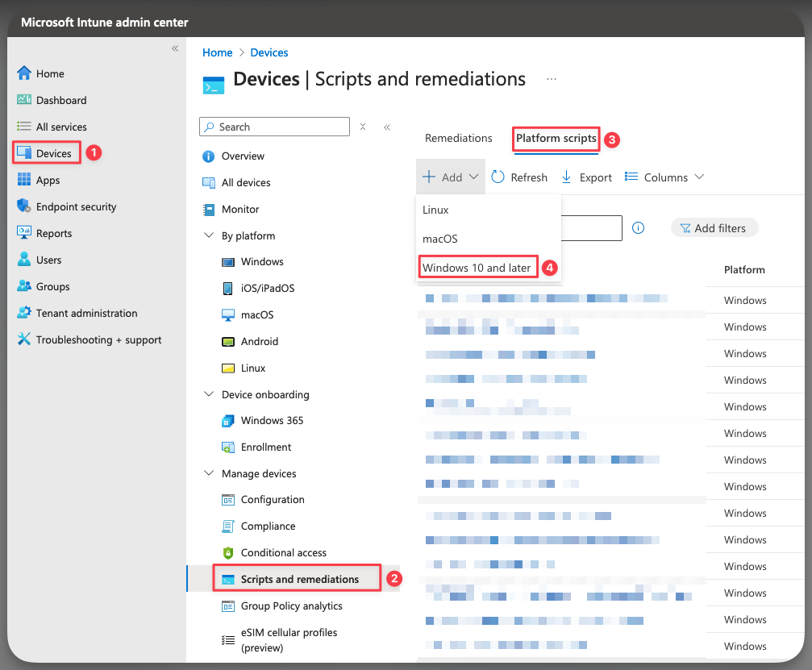The height and width of the screenshot is (670, 812).
Task: Click Group Policy analytics icon
Action: click(228, 606)
